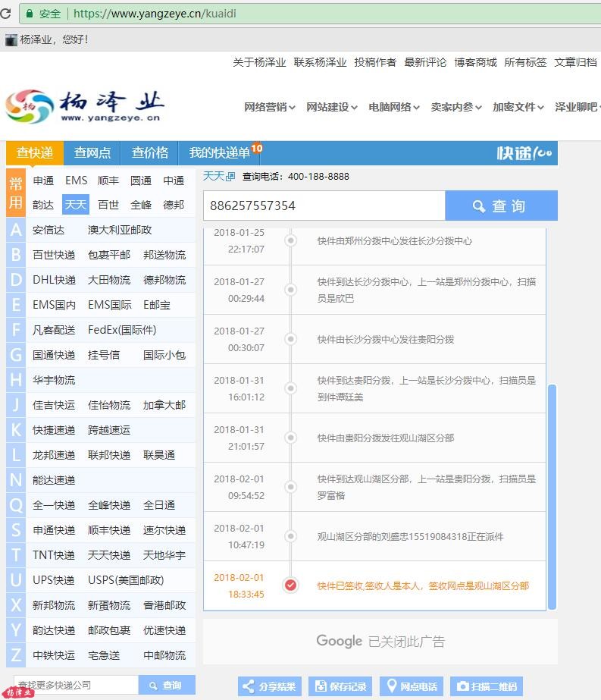Select 韵达 in the common couriers

click(43, 205)
